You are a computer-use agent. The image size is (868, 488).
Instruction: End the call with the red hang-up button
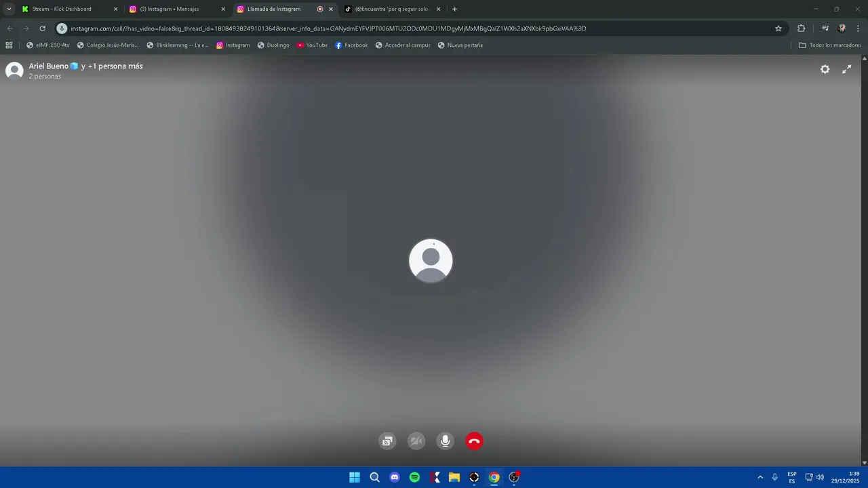[x=474, y=441]
